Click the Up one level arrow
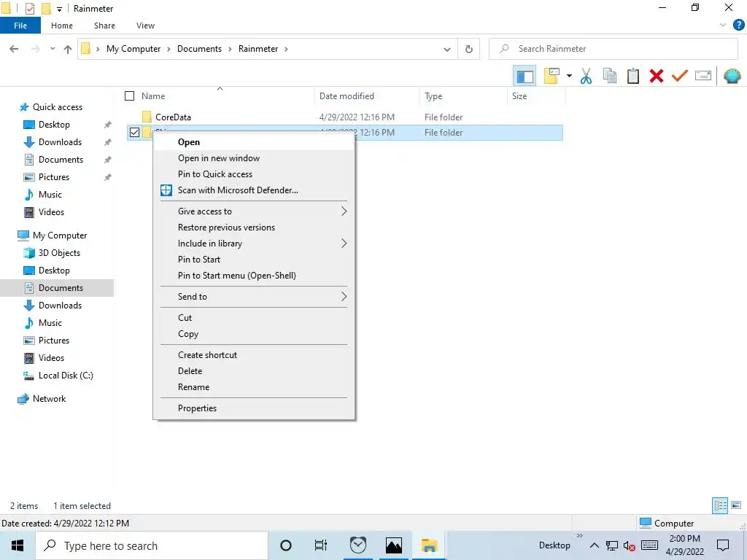The width and height of the screenshot is (747, 560). (68, 49)
